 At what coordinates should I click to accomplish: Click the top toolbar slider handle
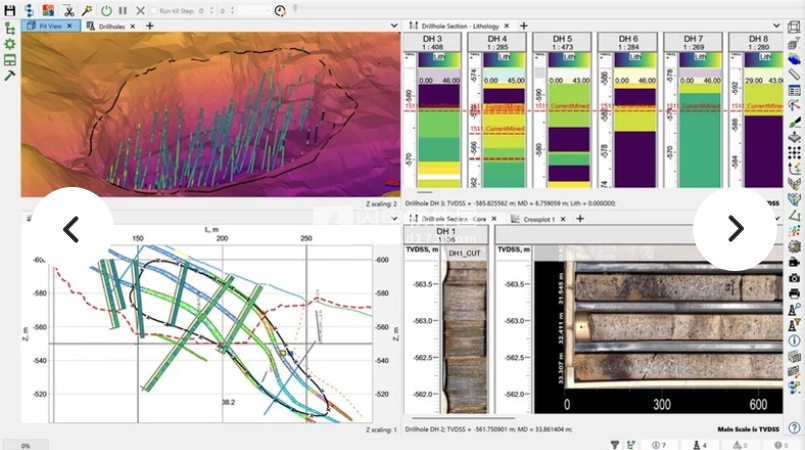[295, 8]
